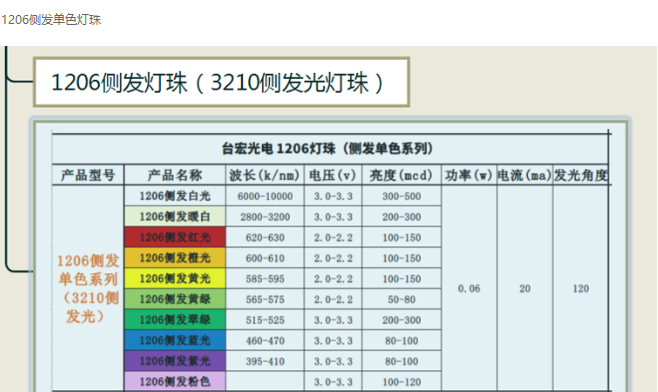Click the voltage 3.0-3.3 in 粉色 row
Screen dimensions: 658x392
(333, 382)
